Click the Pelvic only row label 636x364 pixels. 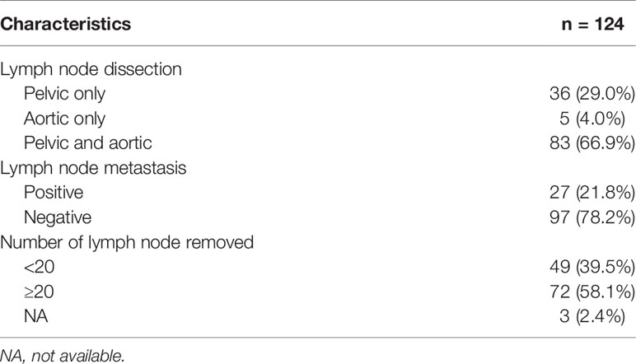(x=64, y=94)
